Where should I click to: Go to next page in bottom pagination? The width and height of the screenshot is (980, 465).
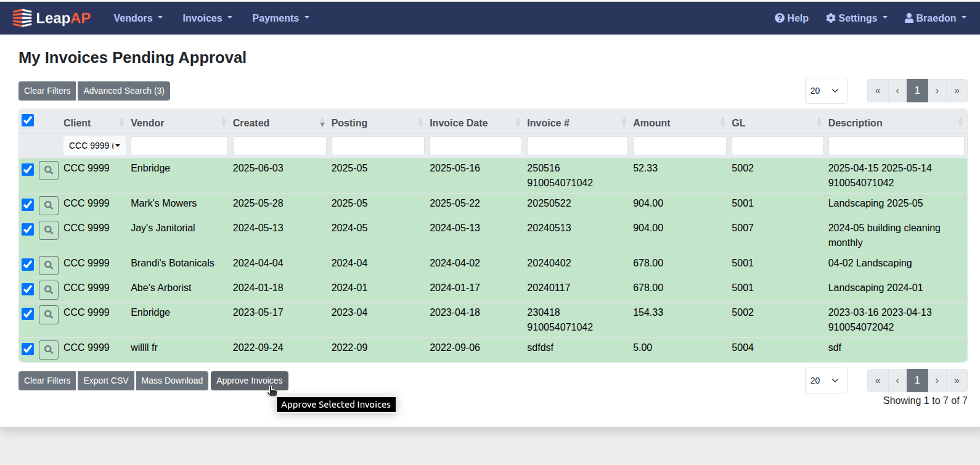pos(937,381)
